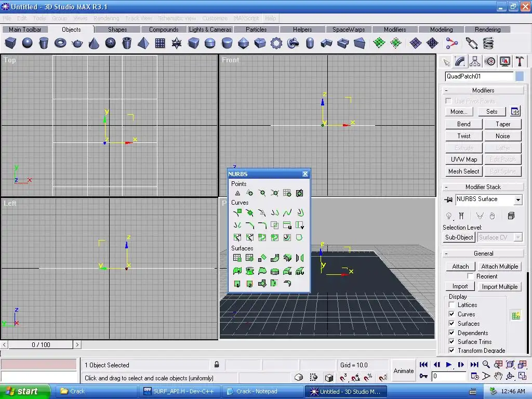
Task: Toggle Animate mode on
Action: tap(403, 371)
